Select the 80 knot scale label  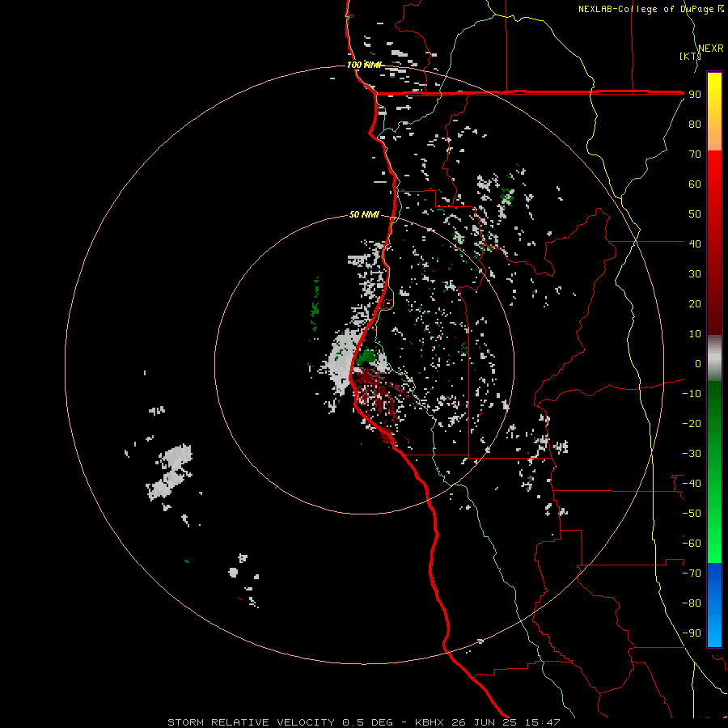point(695,125)
